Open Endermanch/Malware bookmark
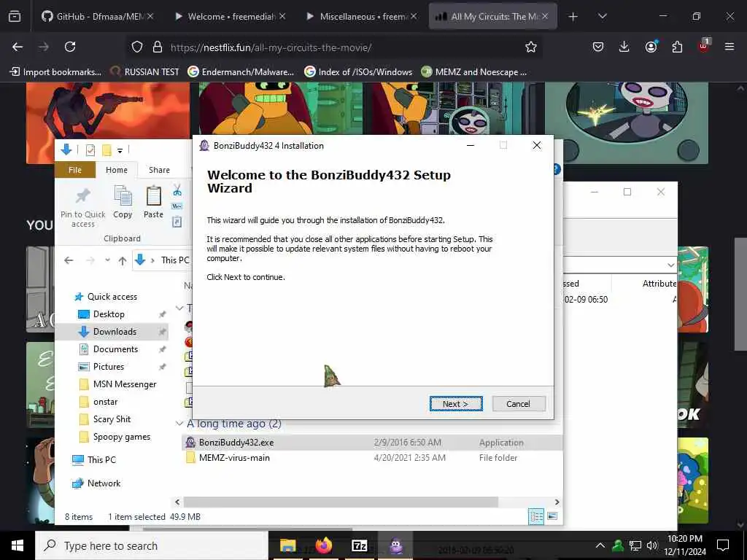 (241, 72)
